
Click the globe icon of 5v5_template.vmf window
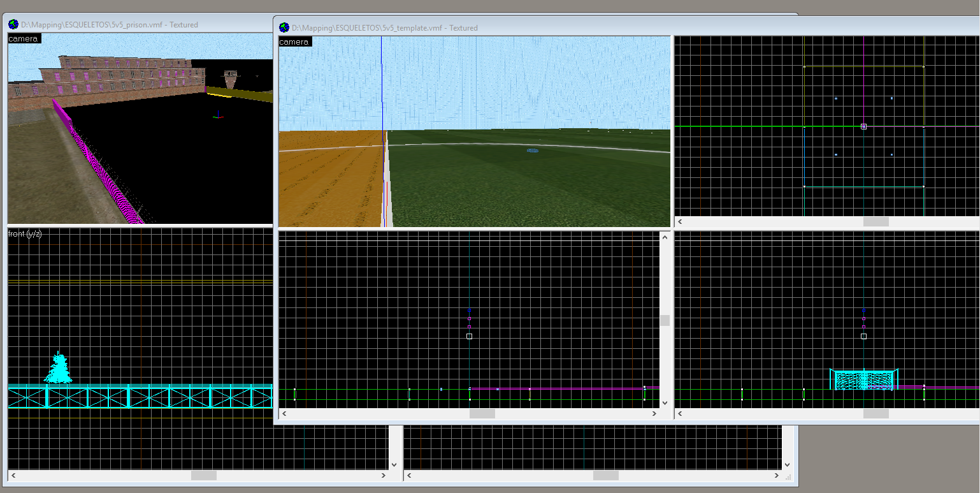[284, 27]
